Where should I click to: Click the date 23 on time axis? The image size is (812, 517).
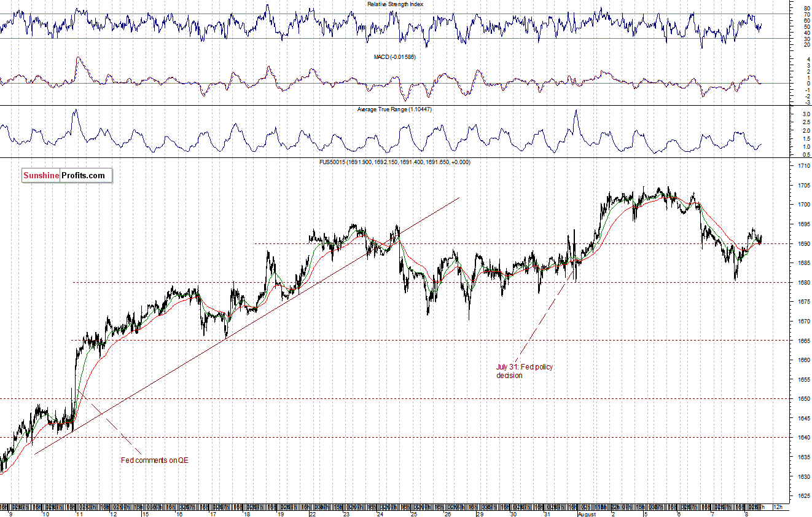click(346, 513)
